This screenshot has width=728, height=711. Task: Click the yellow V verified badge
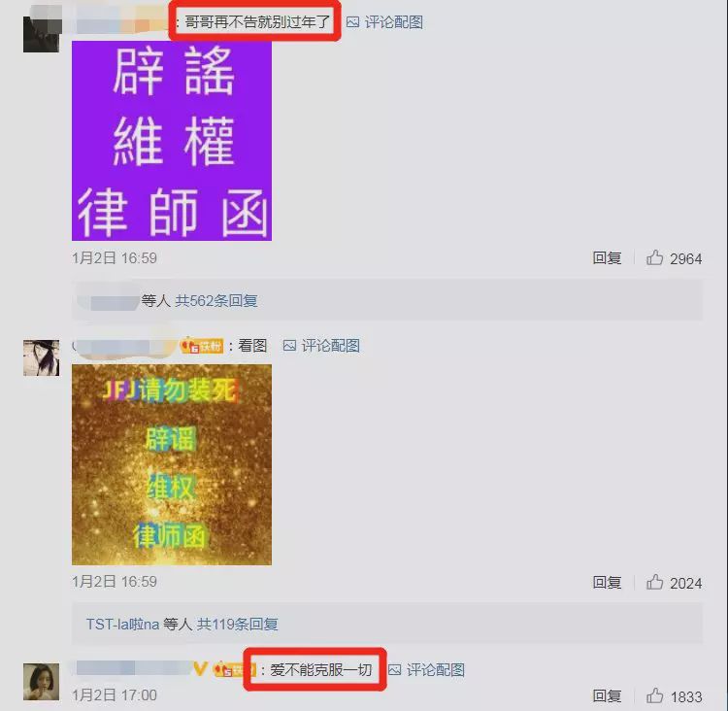click(200, 668)
